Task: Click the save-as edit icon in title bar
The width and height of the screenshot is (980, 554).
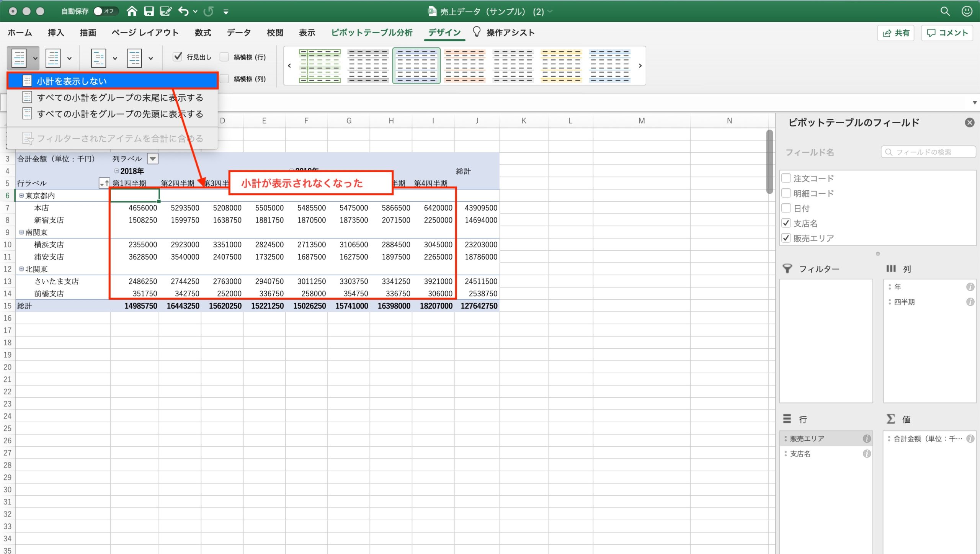Action: click(166, 11)
